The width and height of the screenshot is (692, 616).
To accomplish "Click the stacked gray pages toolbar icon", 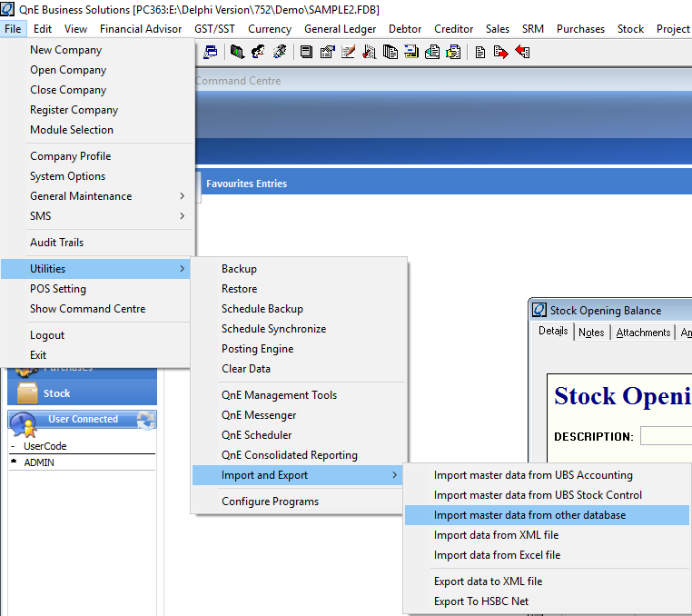I will tap(306, 52).
